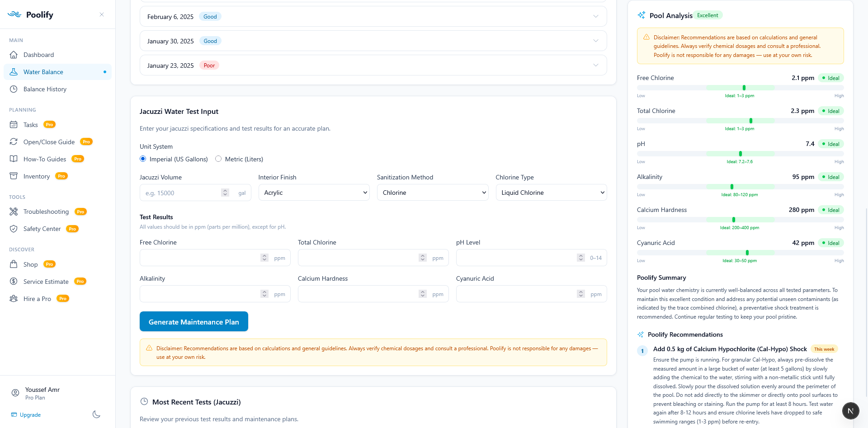Open the Sanitization Method dropdown
Screen dimensions: 868x428
click(x=433, y=193)
